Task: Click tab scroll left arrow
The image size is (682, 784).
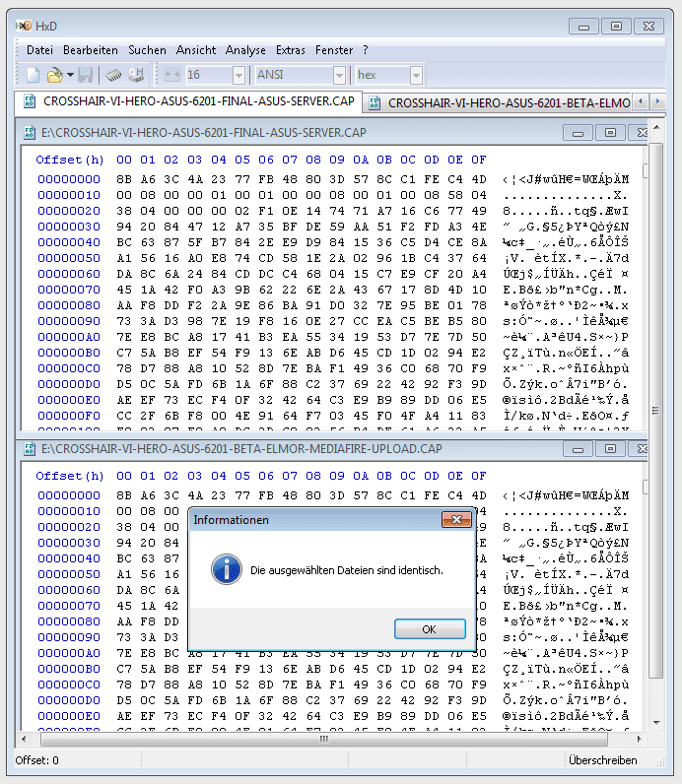Action: pos(641,101)
